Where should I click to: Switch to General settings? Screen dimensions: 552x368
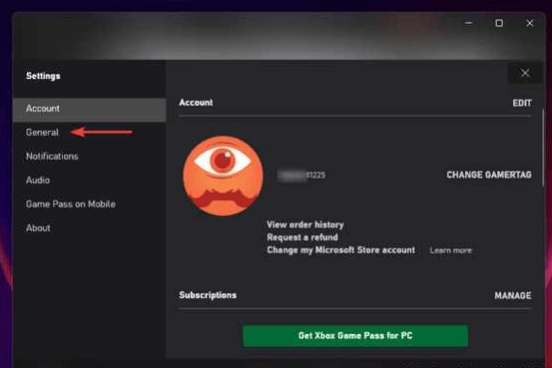tap(42, 133)
